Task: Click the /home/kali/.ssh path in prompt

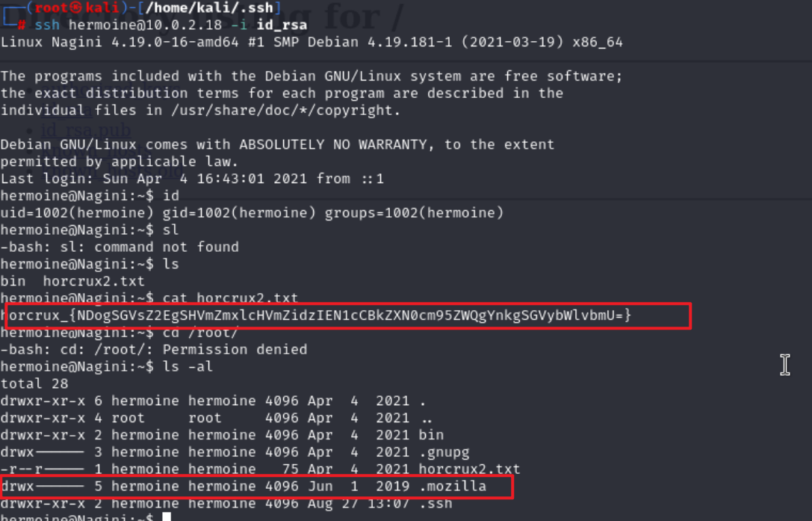Action: pyautogui.click(x=209, y=7)
